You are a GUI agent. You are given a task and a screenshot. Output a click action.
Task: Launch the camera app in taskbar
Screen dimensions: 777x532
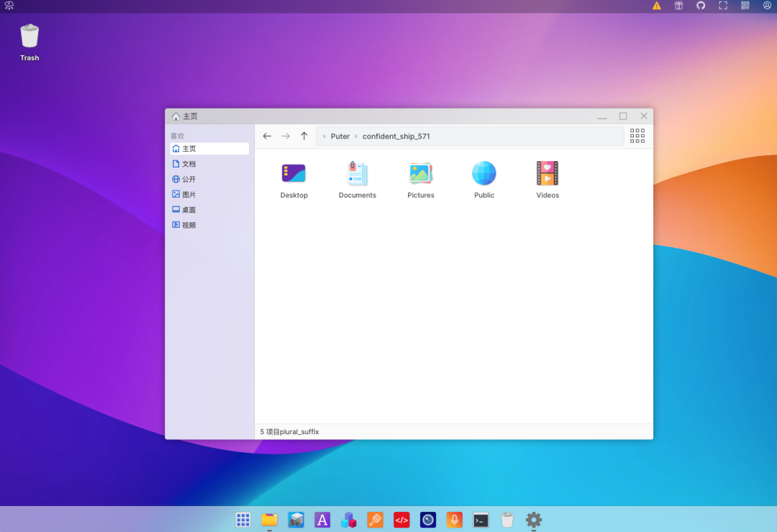428,520
